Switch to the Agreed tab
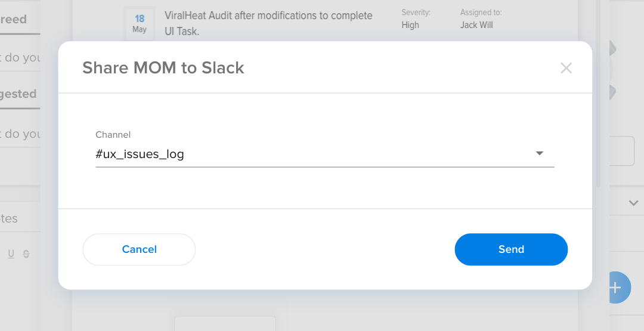This screenshot has width=644, height=331. 14,20
